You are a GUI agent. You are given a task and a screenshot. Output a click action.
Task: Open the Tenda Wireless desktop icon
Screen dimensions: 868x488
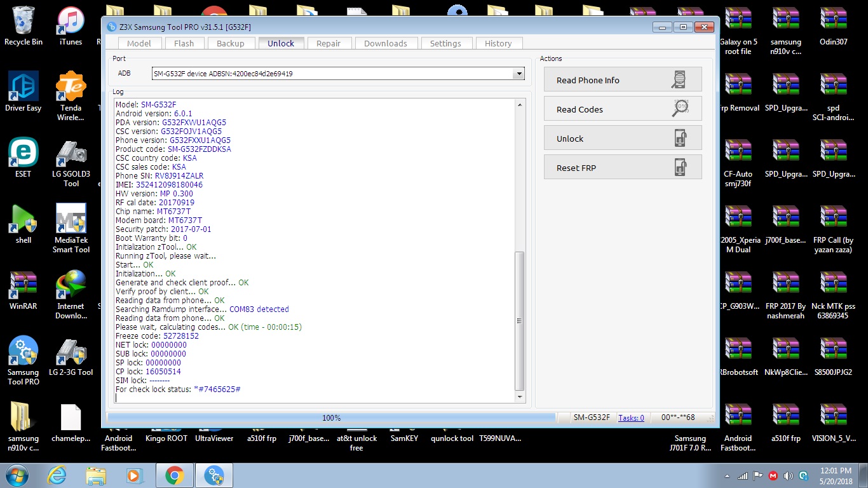(71, 96)
